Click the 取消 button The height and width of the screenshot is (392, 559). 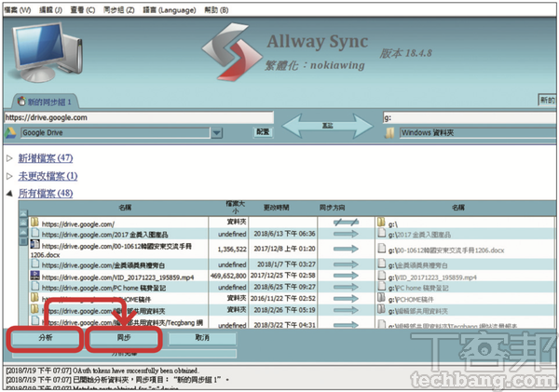coord(201,336)
